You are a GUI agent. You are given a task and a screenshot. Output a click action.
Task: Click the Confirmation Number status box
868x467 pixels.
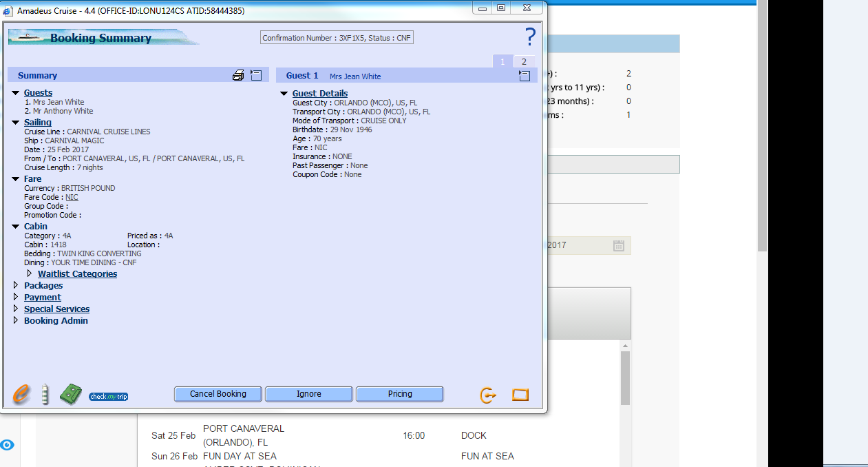337,38
